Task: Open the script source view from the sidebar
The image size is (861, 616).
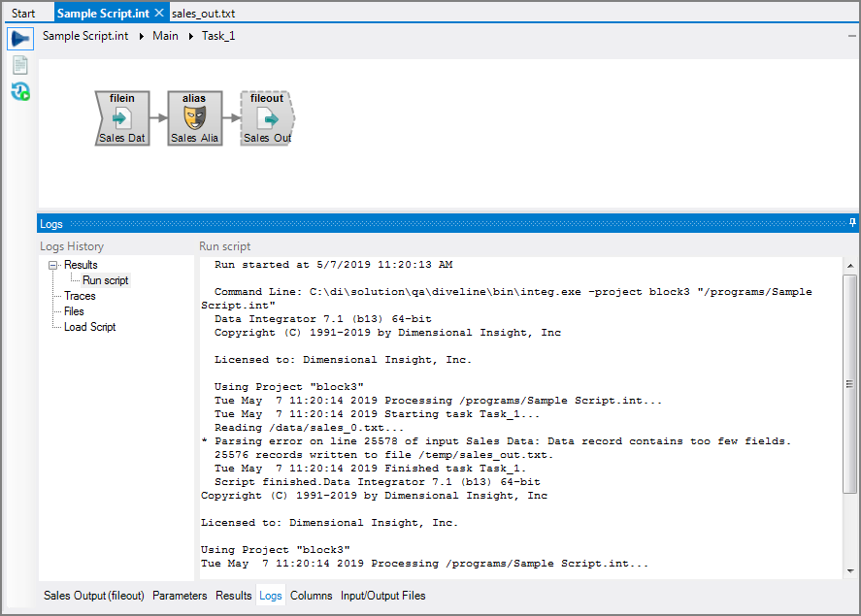Action: (x=19, y=66)
